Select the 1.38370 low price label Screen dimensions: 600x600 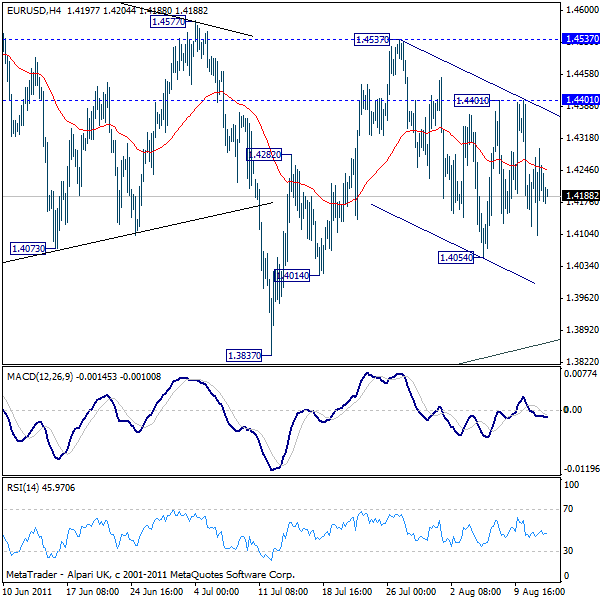[x=243, y=355]
